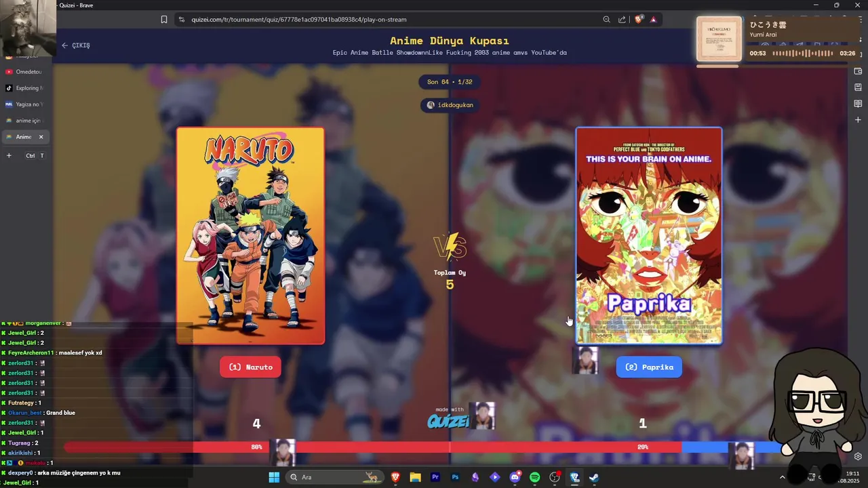The width and height of the screenshot is (868, 488).
Task: Click the artist name Yumi Arai
Action: [763, 35]
